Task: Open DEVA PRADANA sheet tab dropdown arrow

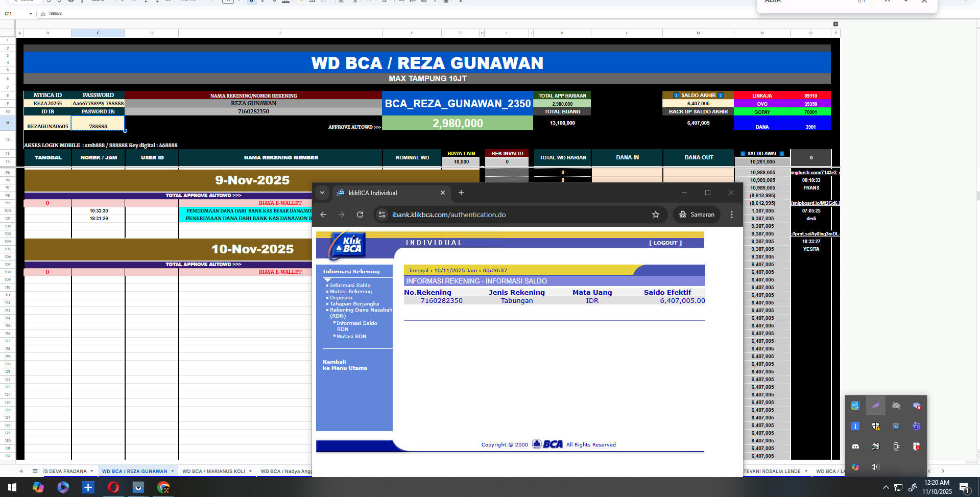Action: pos(92,471)
